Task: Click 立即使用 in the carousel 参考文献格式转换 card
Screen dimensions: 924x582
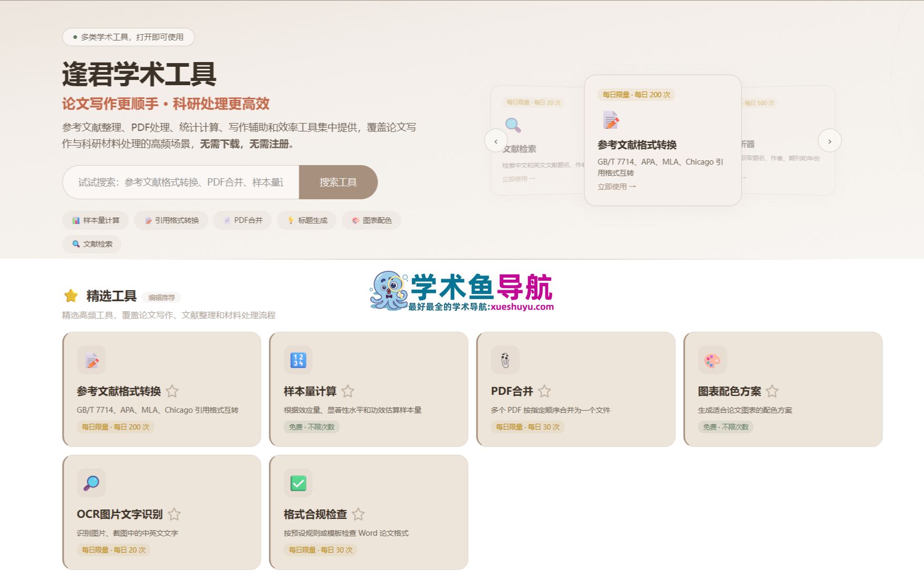Action: tap(616, 187)
